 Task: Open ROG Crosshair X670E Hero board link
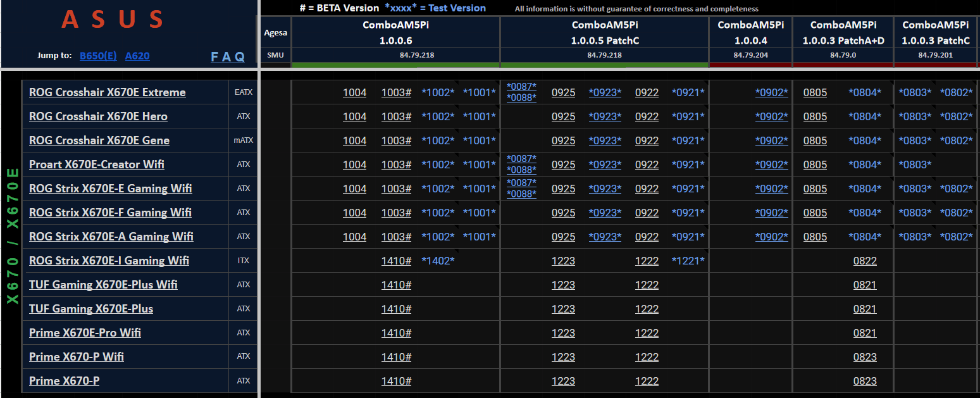[x=98, y=116]
